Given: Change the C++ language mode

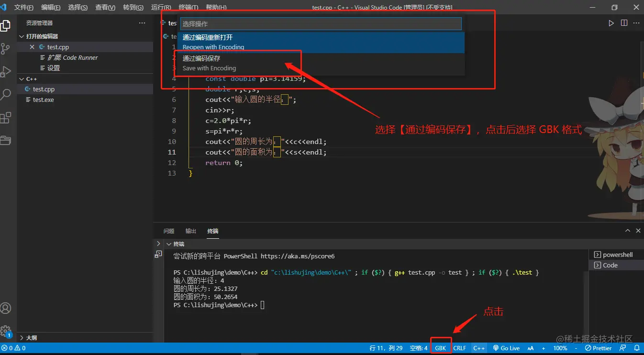Looking at the screenshot, I should coord(479,348).
